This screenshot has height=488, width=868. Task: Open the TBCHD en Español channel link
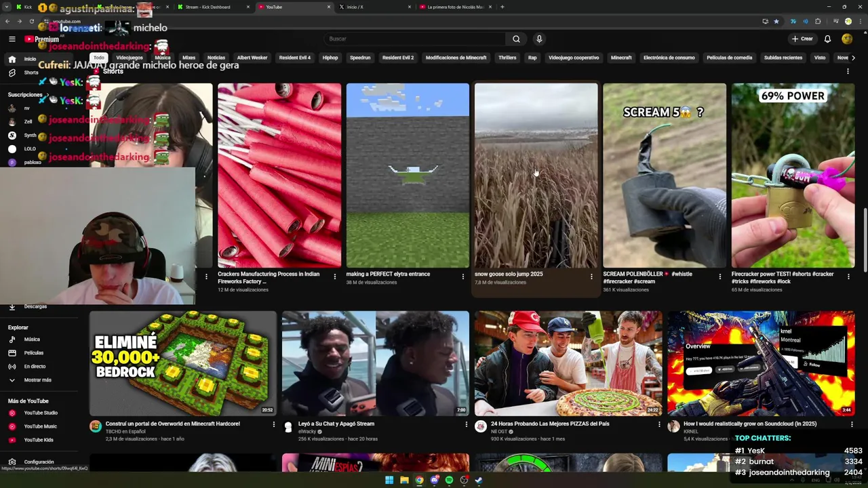[x=125, y=431]
